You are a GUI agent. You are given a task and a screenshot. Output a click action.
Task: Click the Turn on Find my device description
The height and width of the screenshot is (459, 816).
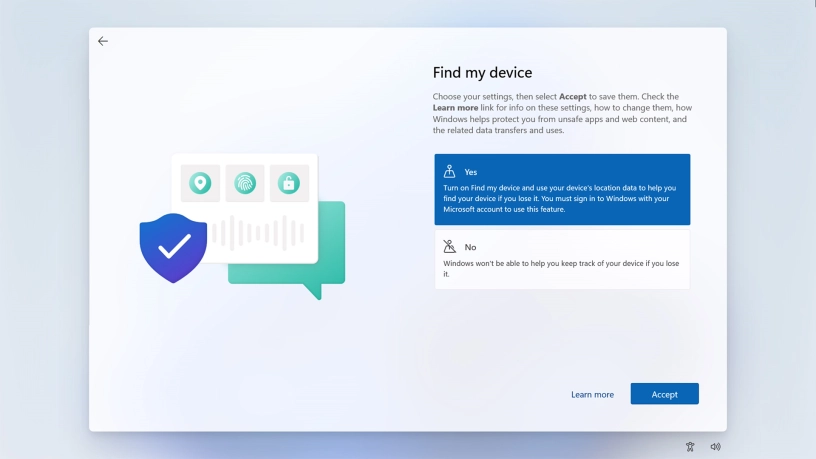(x=560, y=198)
